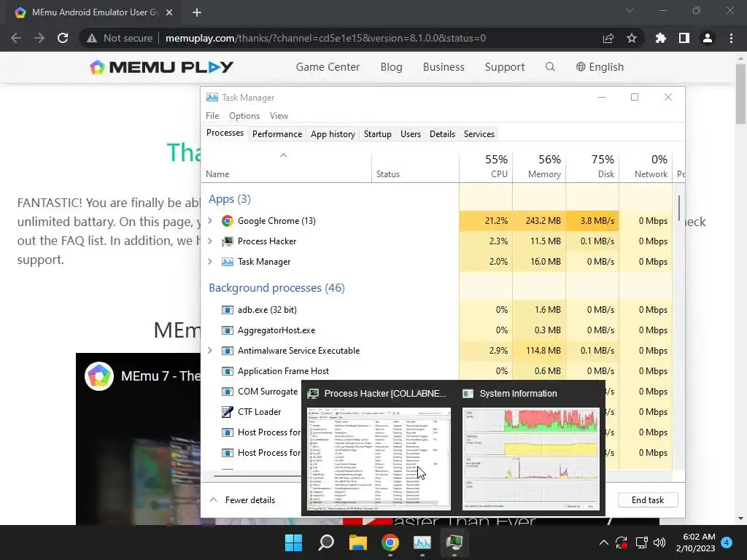This screenshot has height=560, width=747.
Task: Select the AggregatorHost.exe process row
Action: pyautogui.click(x=436, y=330)
